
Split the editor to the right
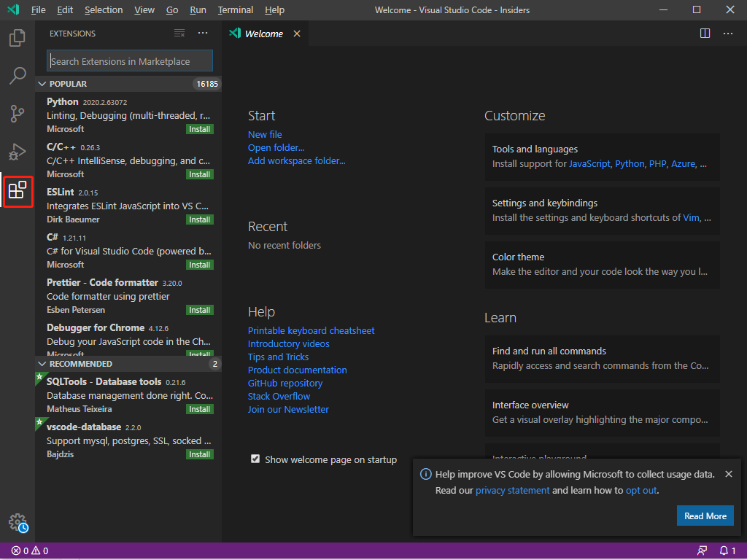705,34
